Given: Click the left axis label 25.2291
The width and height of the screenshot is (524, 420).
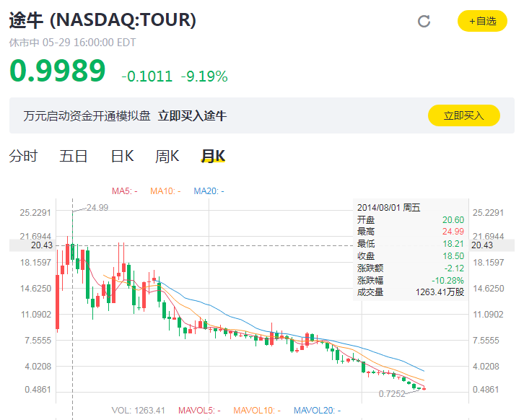Looking at the screenshot, I should pos(35,213).
